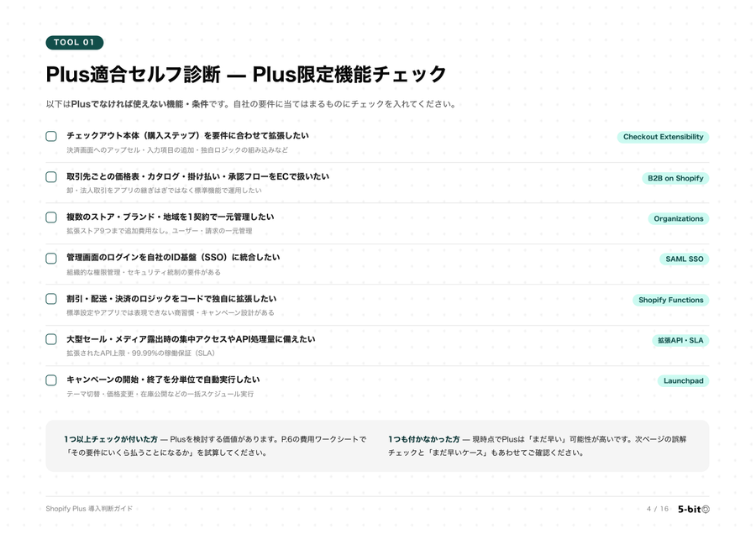The height and width of the screenshot is (534, 756).
Task: Click the SAML SSO tag
Action: pyautogui.click(x=684, y=259)
